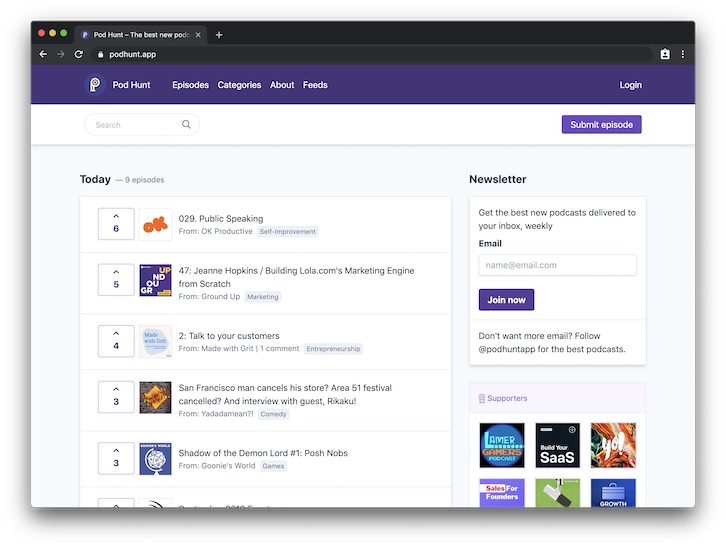This screenshot has height=548, width=726.
Task: Focus the Search input field
Action: (x=142, y=125)
